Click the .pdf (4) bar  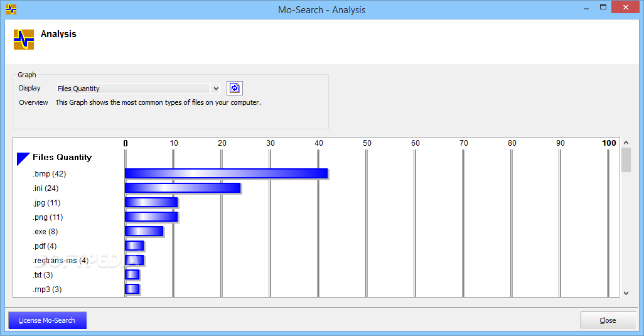[x=134, y=246]
